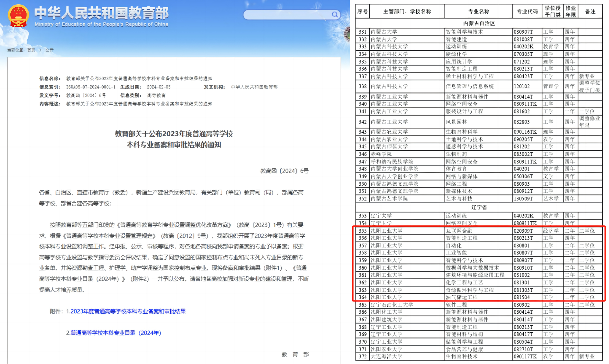The image size is (609, 364).
Task: Select row 372 大连海洋大学 cell
Action: tap(386, 356)
